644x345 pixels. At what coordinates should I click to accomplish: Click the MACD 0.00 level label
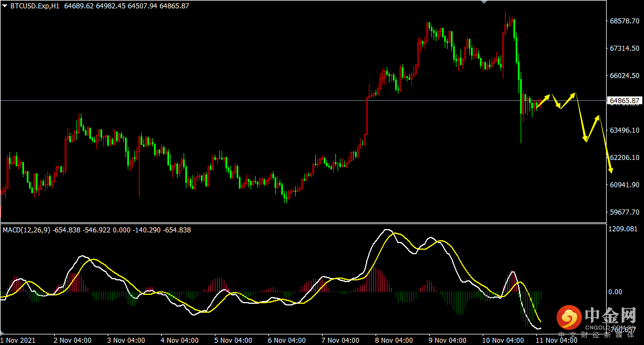(x=615, y=292)
